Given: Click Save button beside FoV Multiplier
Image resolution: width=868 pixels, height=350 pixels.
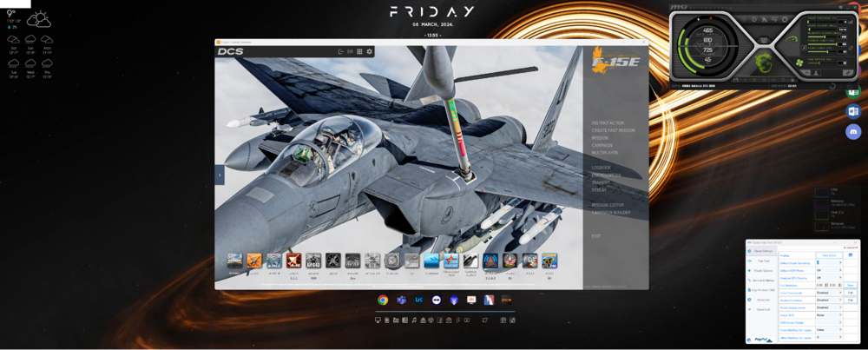Looking at the screenshot, I should click(851, 285).
